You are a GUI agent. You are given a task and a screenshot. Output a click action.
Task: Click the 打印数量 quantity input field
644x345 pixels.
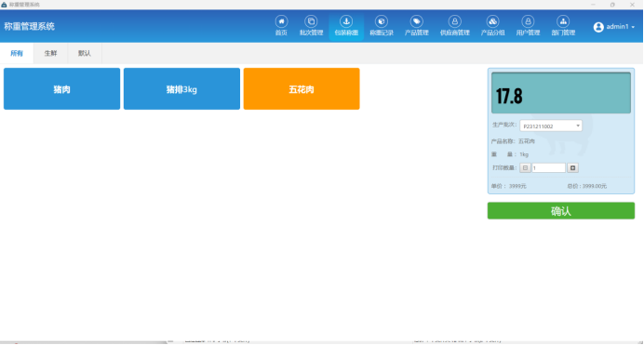(x=548, y=167)
